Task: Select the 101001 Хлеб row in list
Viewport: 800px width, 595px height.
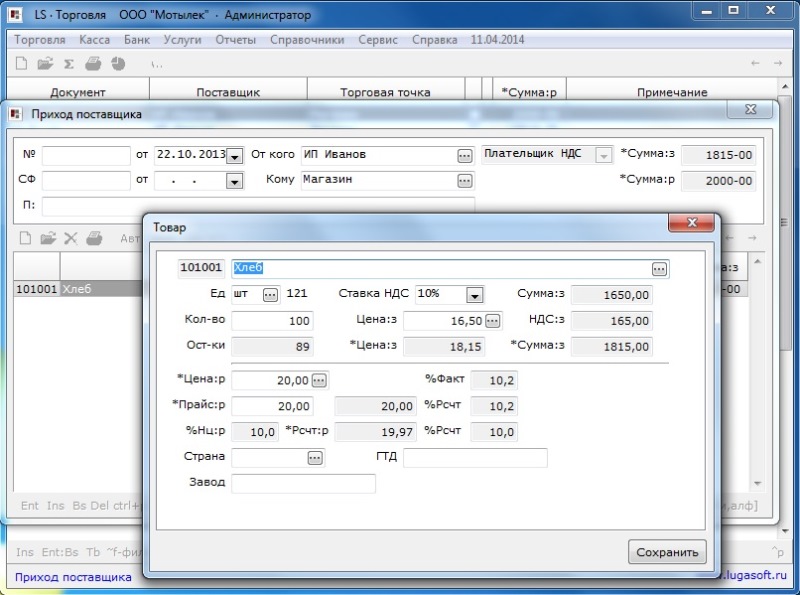Action: 78,289
